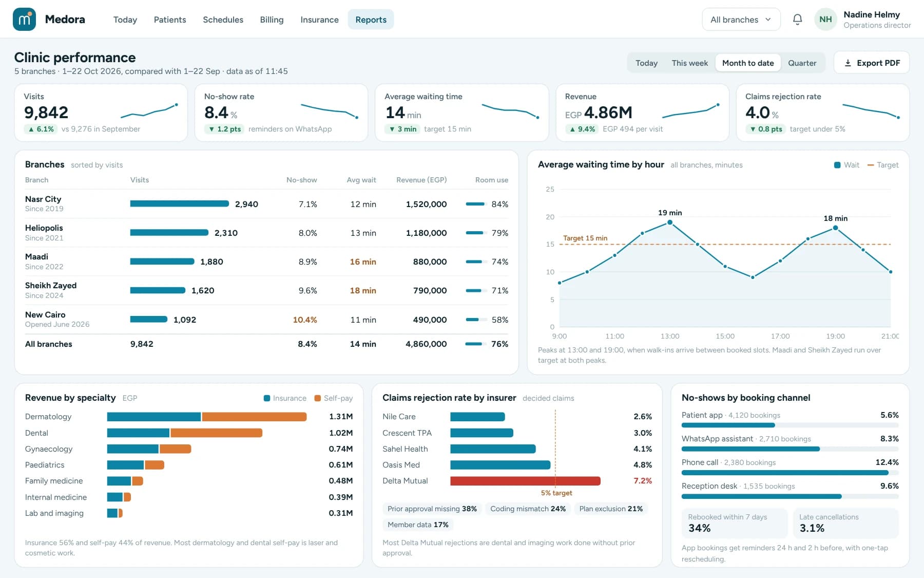Click the No-show rate 1.2 pts badge
Screen dimensions: 924x578
pos(225,129)
